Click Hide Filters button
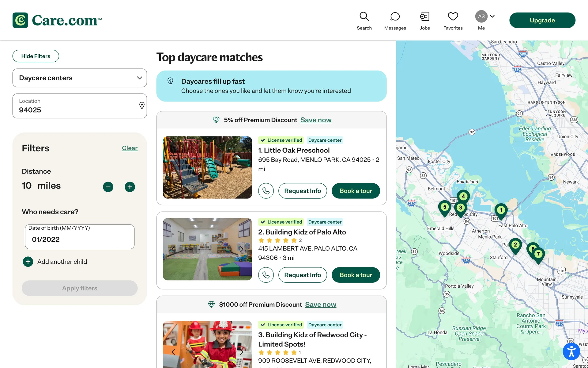 point(36,56)
